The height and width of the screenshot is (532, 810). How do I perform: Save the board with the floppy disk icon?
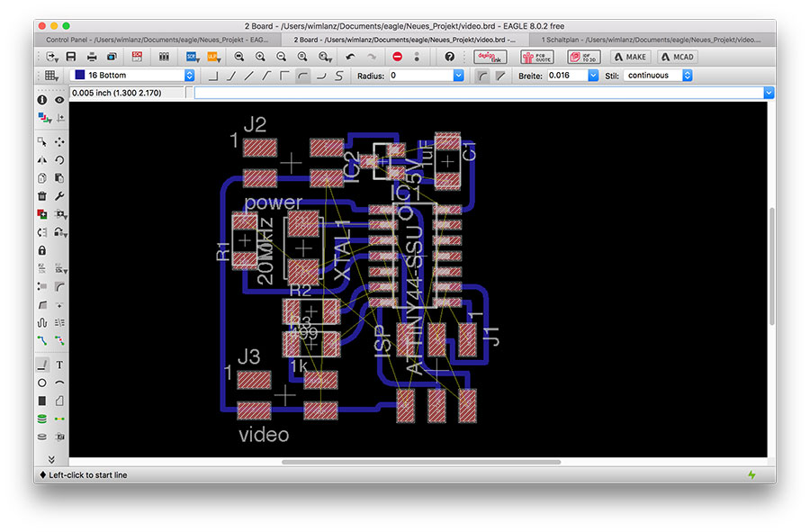pyautogui.click(x=71, y=57)
